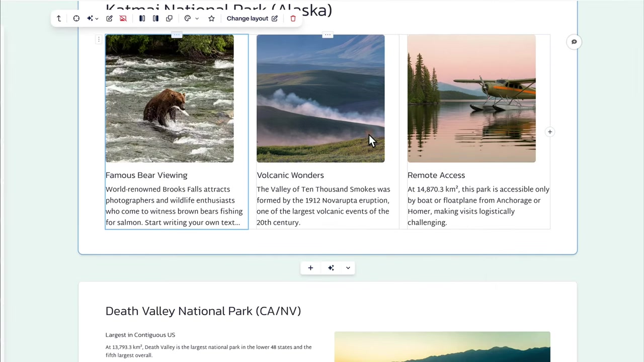Click the three-dot drag handle left of bear image

click(99, 39)
